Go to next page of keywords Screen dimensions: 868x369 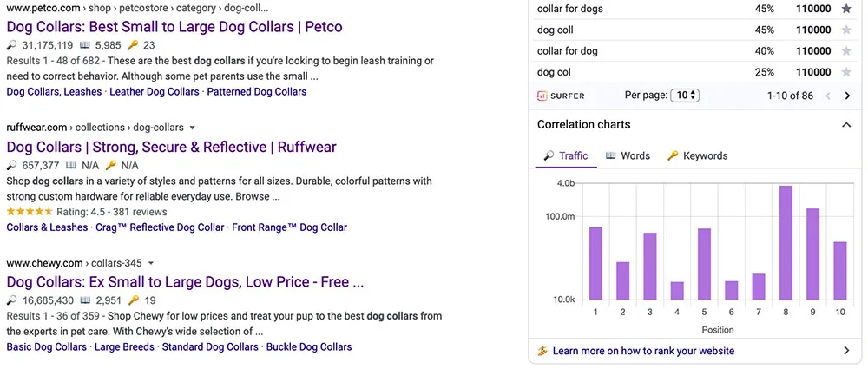847,96
